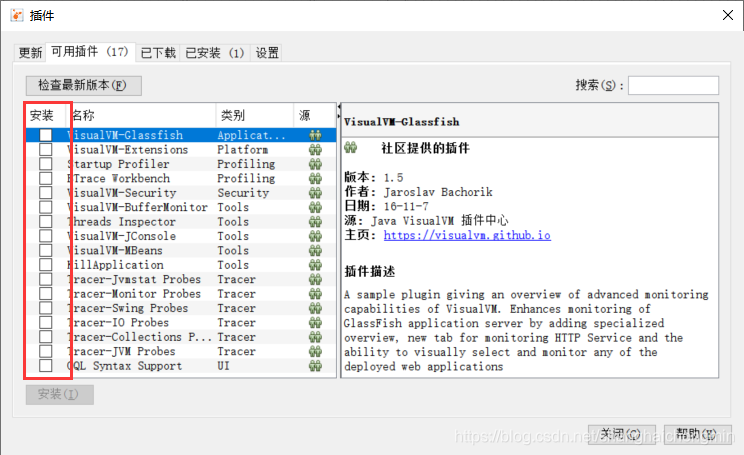Check the Tracer-Swing Probes install box
Viewport: 744px width, 455px height.
click(46, 308)
